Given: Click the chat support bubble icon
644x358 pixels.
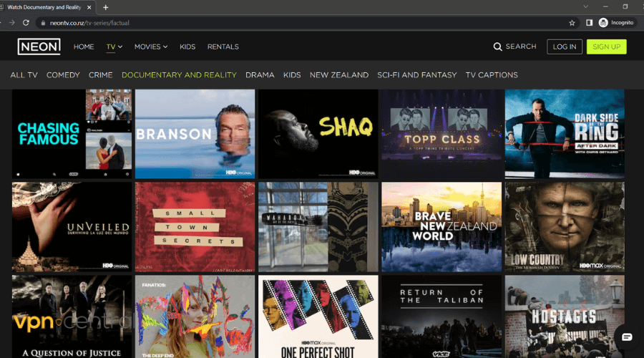Looking at the screenshot, I should tap(626, 337).
